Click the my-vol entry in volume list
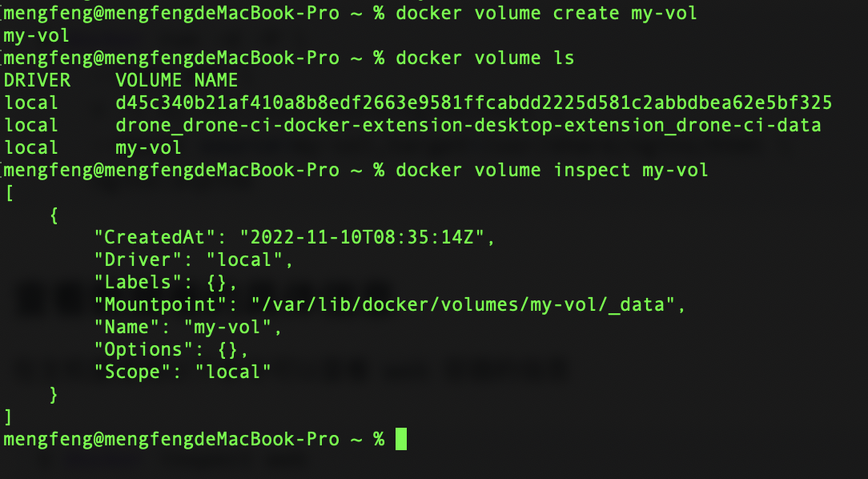Image resolution: width=868 pixels, height=479 pixels. coord(148,148)
